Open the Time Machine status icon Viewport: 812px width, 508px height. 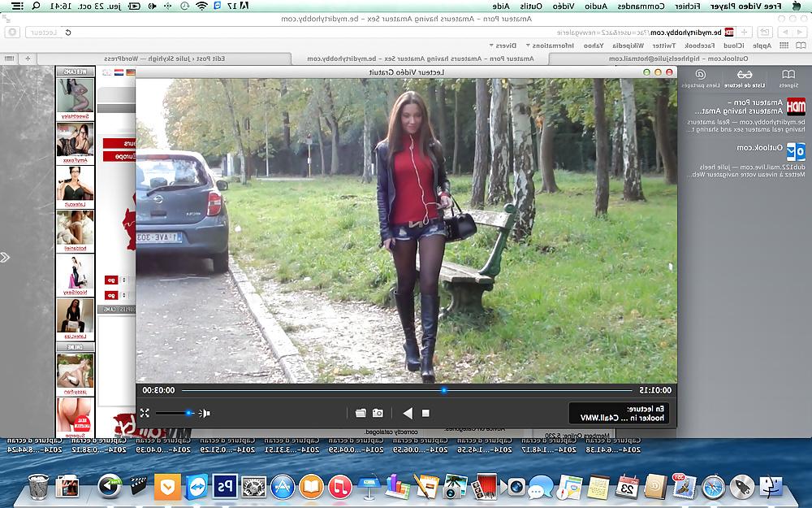(x=184, y=7)
